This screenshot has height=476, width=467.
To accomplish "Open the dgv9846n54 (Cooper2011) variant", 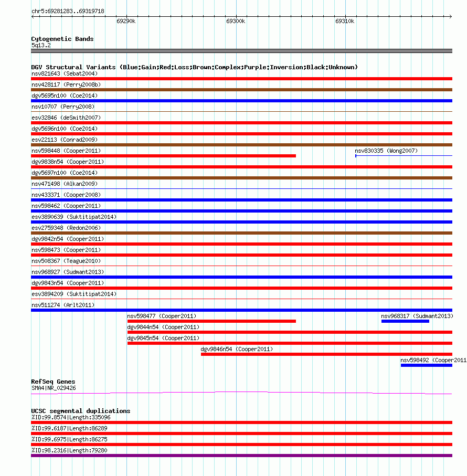I will click(237, 350).
